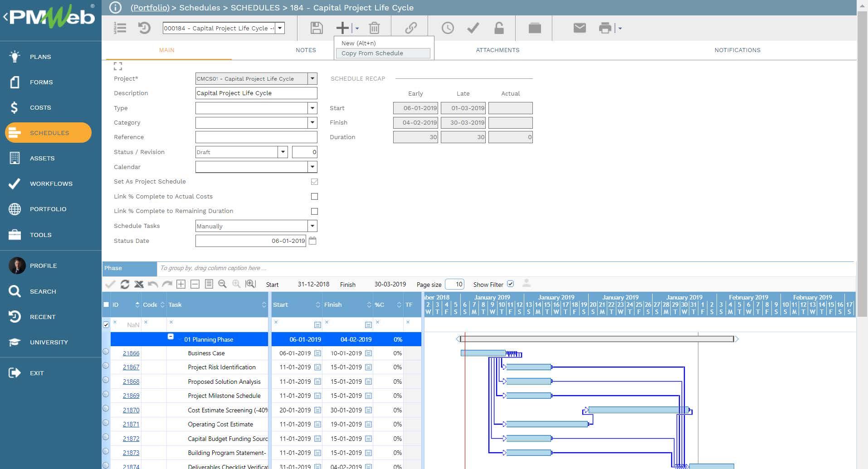This screenshot has width=868, height=469.
Task: Open the Search page
Action: click(43, 291)
